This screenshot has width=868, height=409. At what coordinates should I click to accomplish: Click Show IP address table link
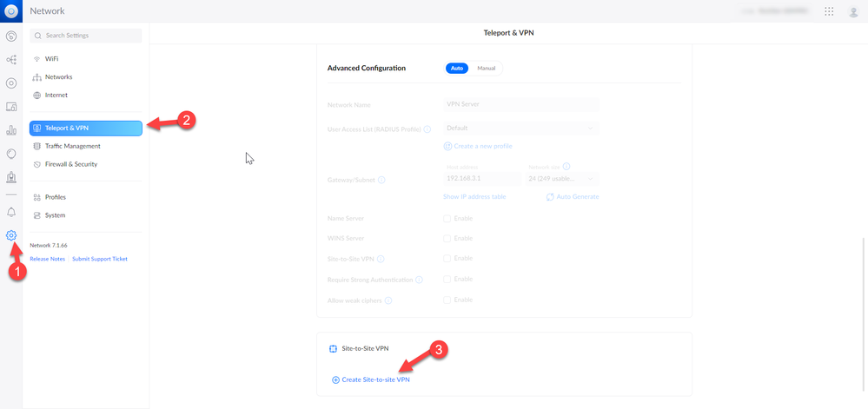[x=474, y=196]
